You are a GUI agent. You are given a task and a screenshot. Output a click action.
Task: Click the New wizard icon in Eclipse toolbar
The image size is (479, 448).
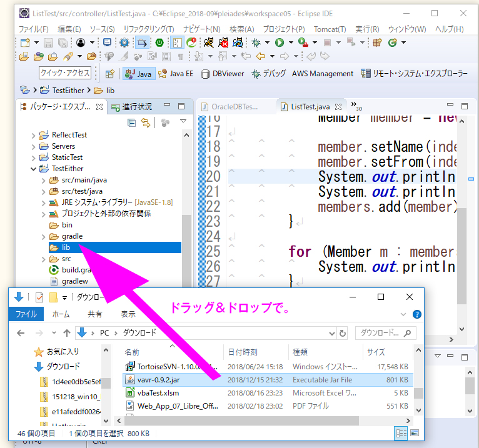click(x=26, y=42)
